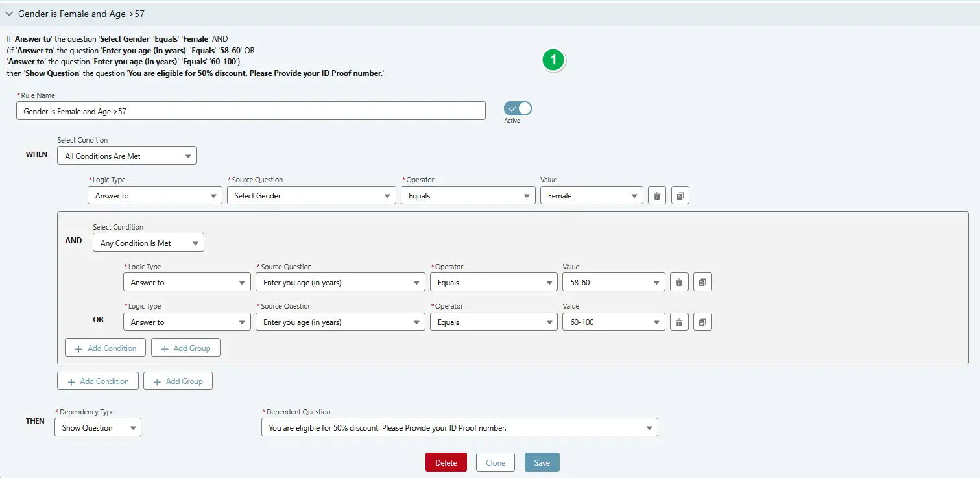
Task: Click the green step 1 indicator
Action: point(553,60)
